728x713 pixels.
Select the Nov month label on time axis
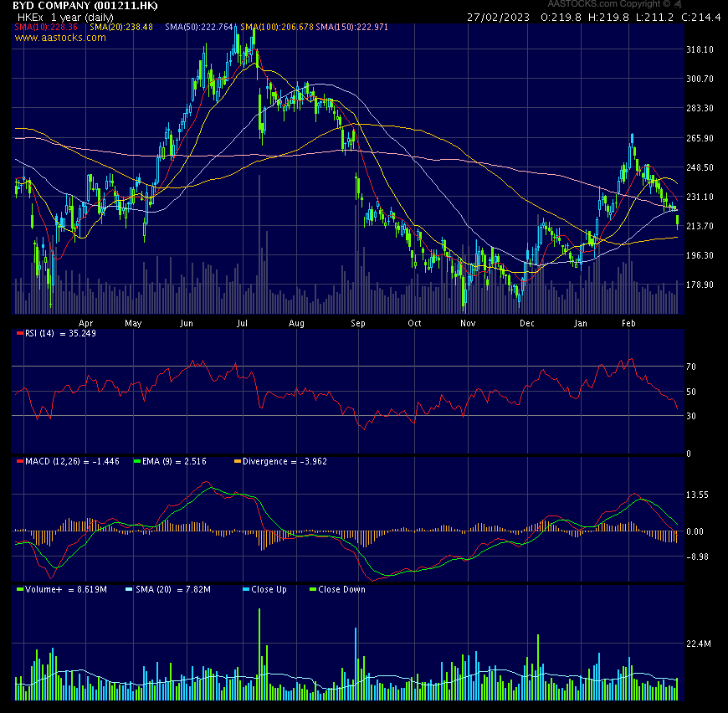click(x=468, y=324)
